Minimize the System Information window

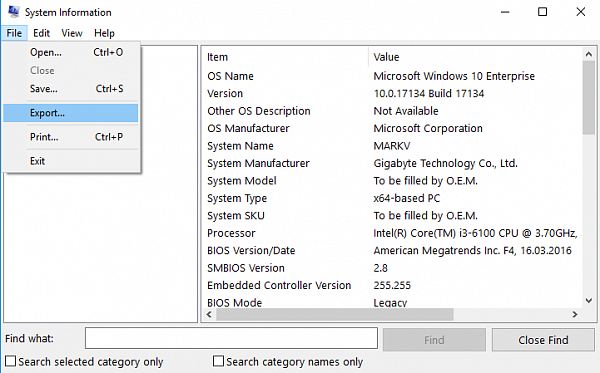coord(505,12)
